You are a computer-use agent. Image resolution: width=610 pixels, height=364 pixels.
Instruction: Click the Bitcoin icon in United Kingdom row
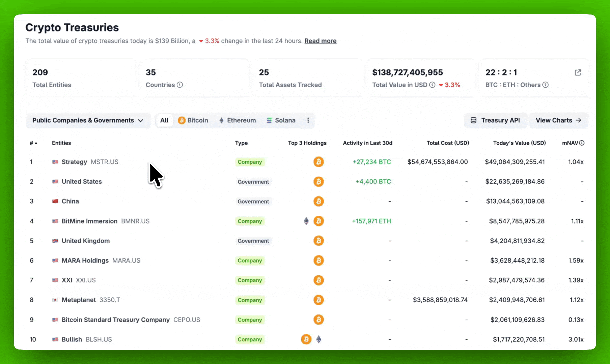click(318, 241)
